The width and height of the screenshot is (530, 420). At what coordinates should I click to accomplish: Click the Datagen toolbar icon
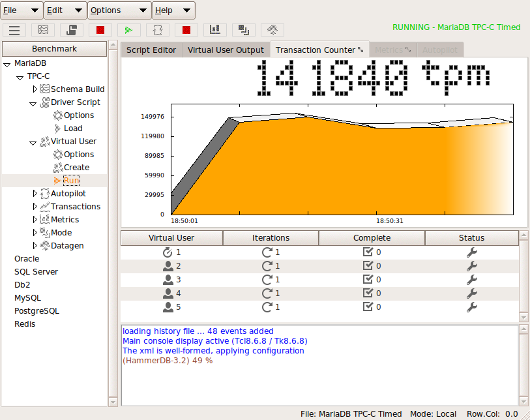coord(272,30)
